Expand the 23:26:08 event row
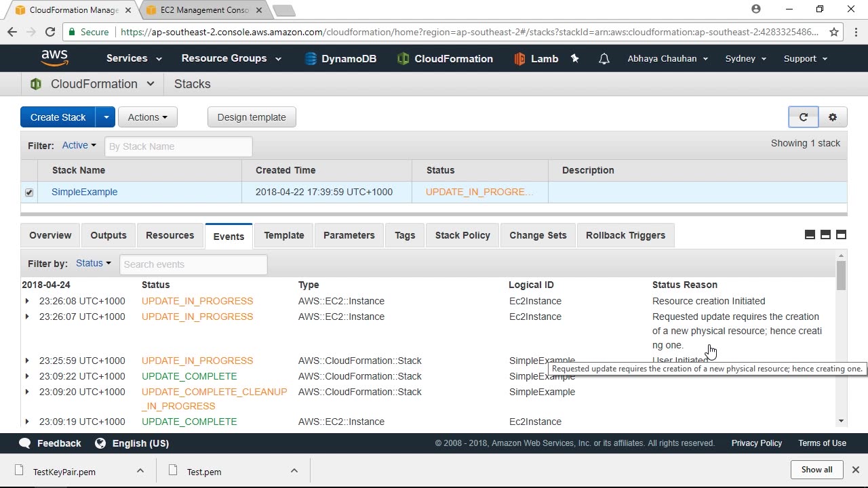 [27, 301]
